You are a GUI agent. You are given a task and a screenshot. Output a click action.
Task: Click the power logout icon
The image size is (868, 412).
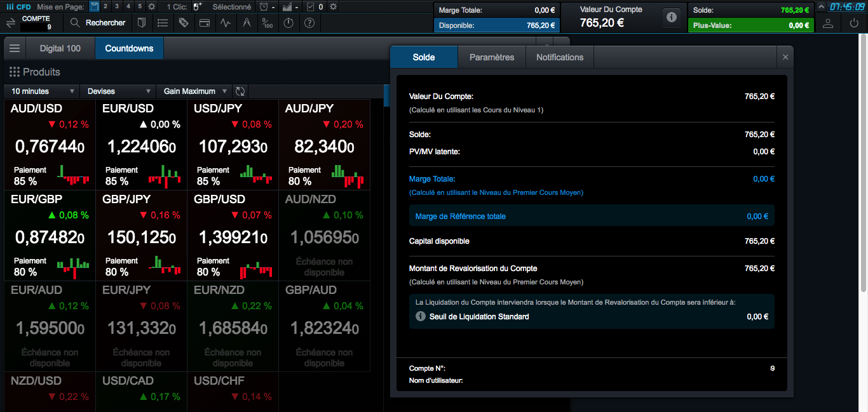(854, 23)
